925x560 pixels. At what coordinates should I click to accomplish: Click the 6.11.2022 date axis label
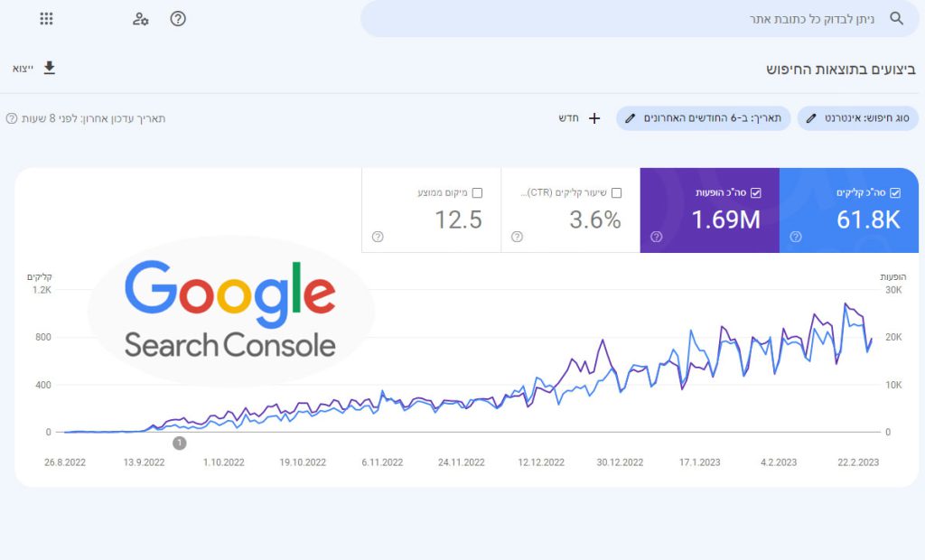382,462
